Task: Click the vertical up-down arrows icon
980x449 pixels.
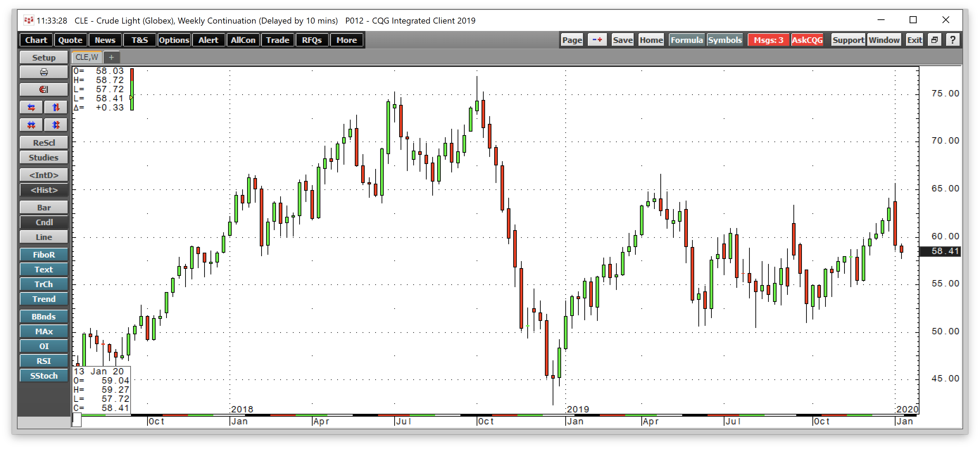Action: 56,108
